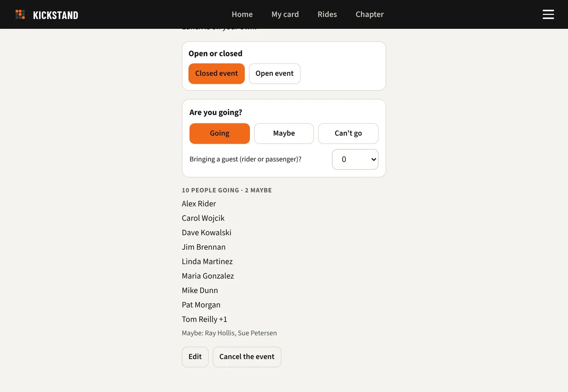
Task: Click the Kickstand orange grid logo icon
Action: point(20,15)
